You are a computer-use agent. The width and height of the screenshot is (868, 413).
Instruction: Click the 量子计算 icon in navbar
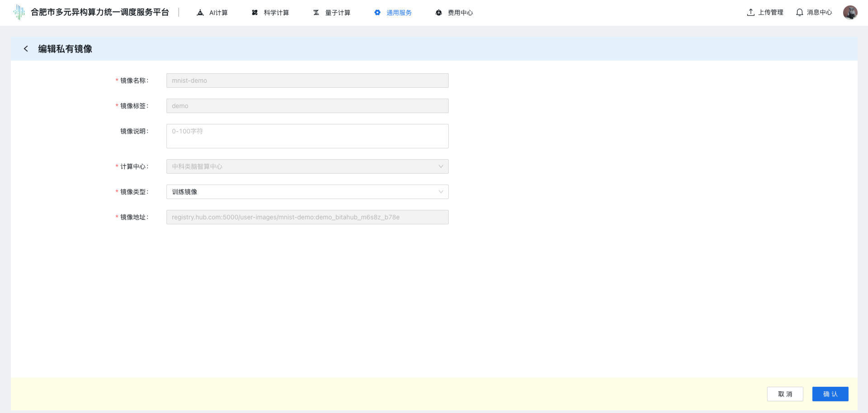pyautogui.click(x=316, y=13)
